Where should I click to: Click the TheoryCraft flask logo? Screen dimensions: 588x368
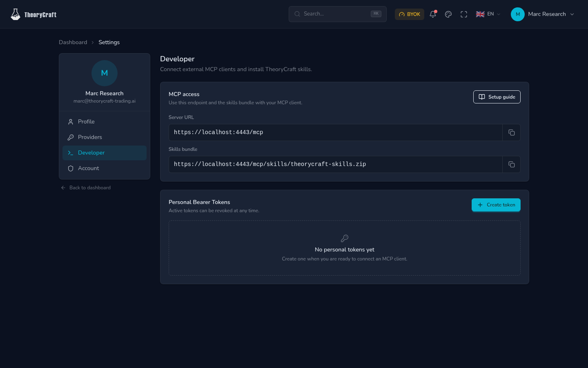pos(16,14)
